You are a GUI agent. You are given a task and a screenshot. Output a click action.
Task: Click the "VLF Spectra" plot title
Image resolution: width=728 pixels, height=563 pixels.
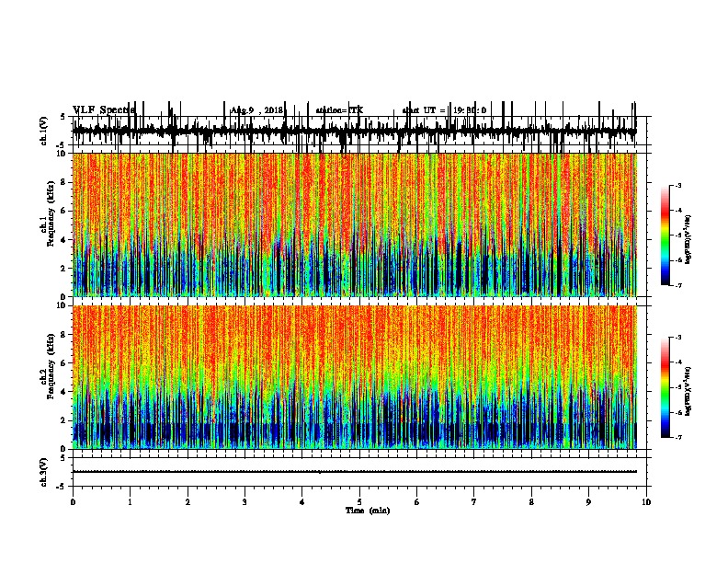point(104,109)
